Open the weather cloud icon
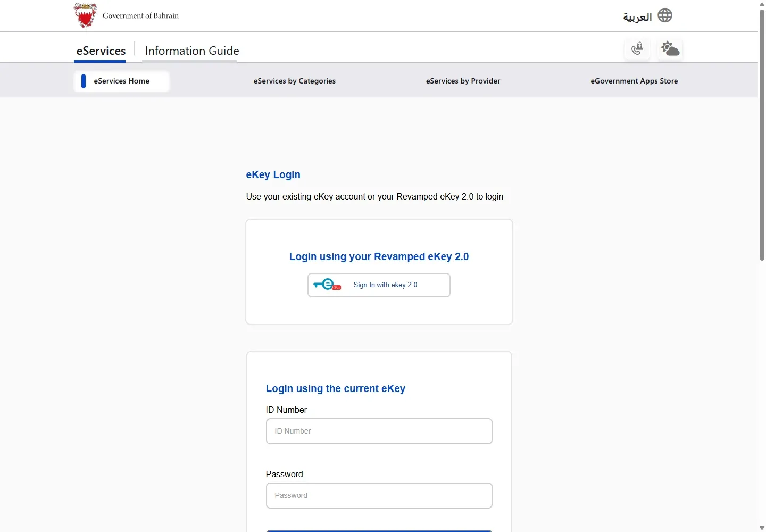 point(670,49)
